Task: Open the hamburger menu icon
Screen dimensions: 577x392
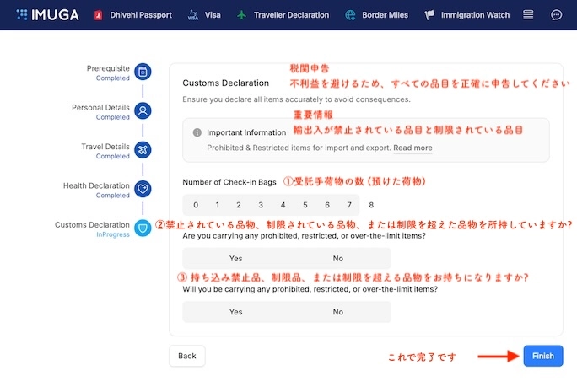Action: point(528,15)
